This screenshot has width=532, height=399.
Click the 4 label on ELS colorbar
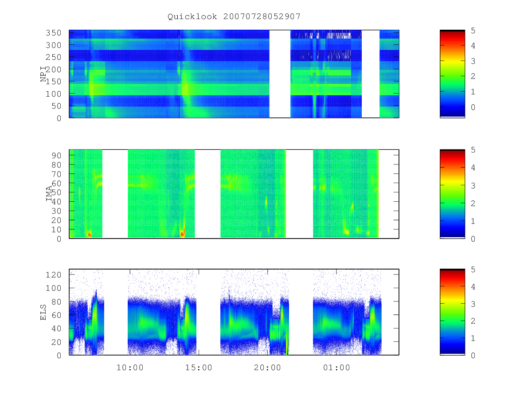tap(473, 287)
